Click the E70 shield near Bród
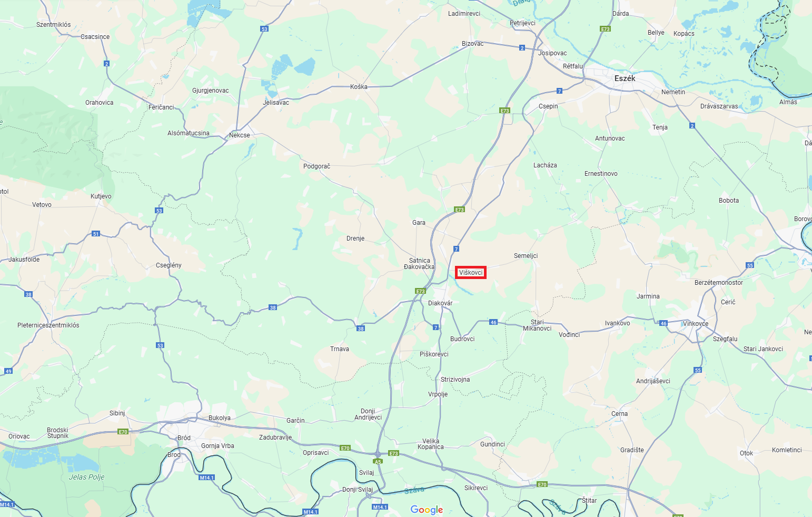This screenshot has height=517, width=812. point(123,432)
